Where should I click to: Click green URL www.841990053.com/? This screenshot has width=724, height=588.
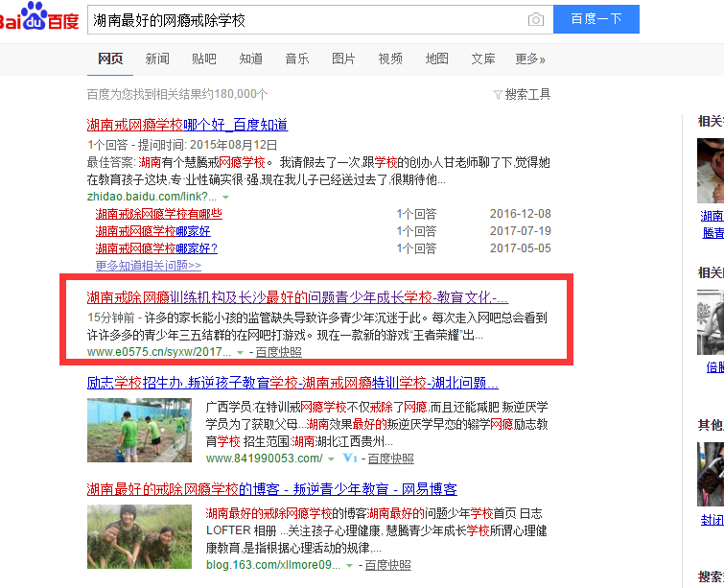coord(264,459)
